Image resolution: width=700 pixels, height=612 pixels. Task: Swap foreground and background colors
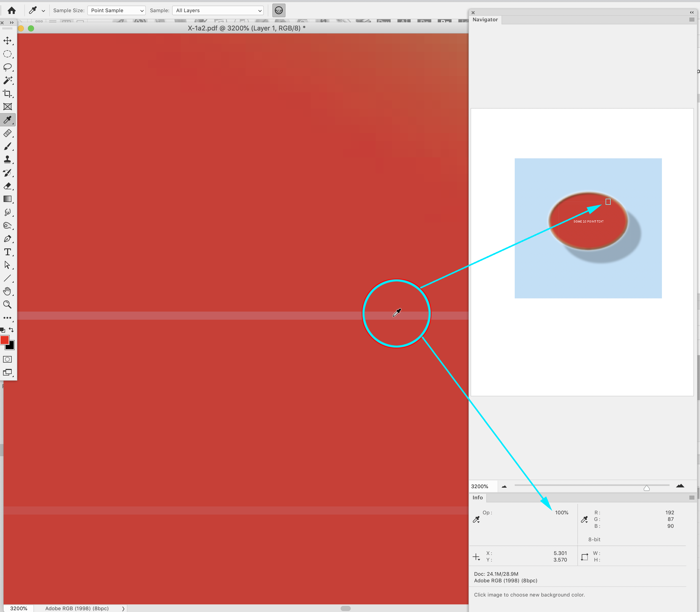click(x=11, y=330)
